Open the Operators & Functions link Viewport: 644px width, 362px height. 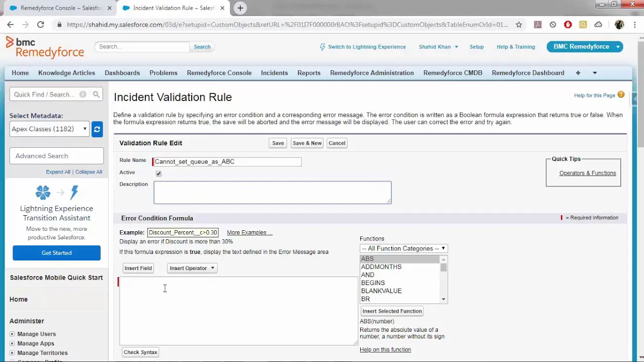click(x=587, y=173)
